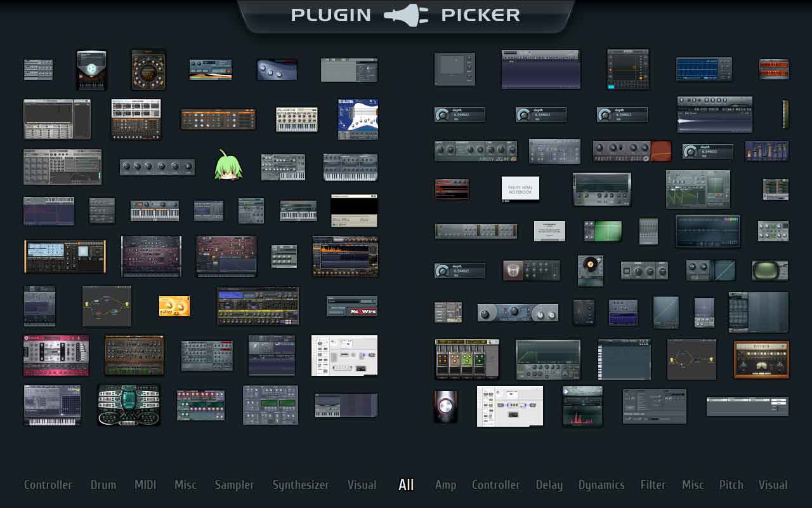Choose the small orange two-knob plugin
Image resolution: width=812 pixels, height=508 pixels.
(174, 306)
